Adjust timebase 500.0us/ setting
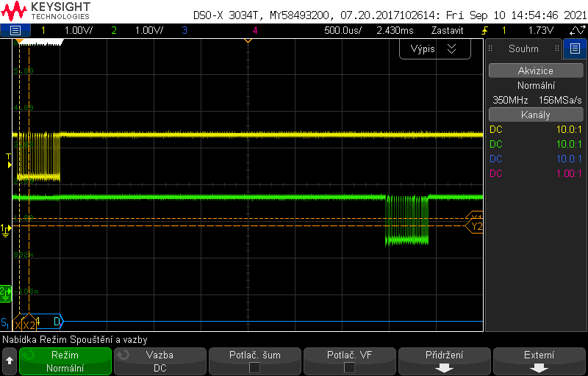 [x=343, y=30]
